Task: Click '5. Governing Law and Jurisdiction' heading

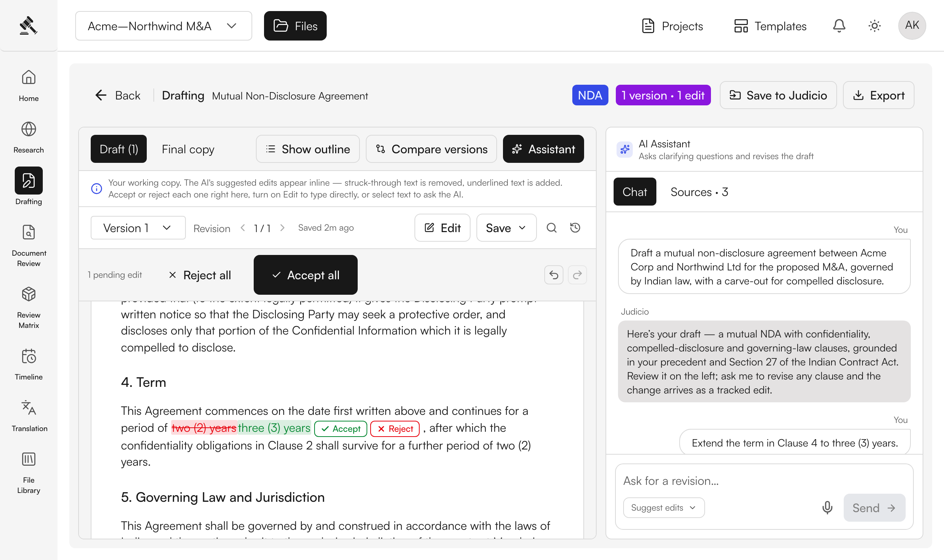Action: click(223, 497)
